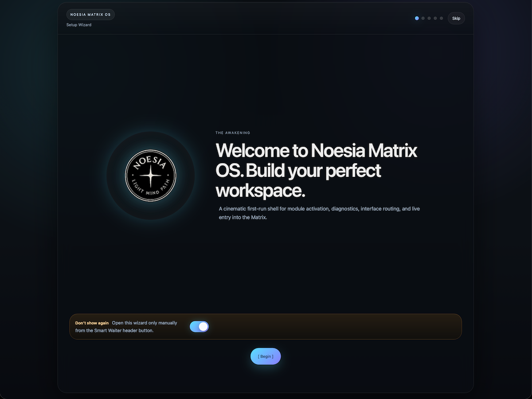Select the fifth and final step dot
Screen dimensions: 532x399
click(x=441, y=18)
